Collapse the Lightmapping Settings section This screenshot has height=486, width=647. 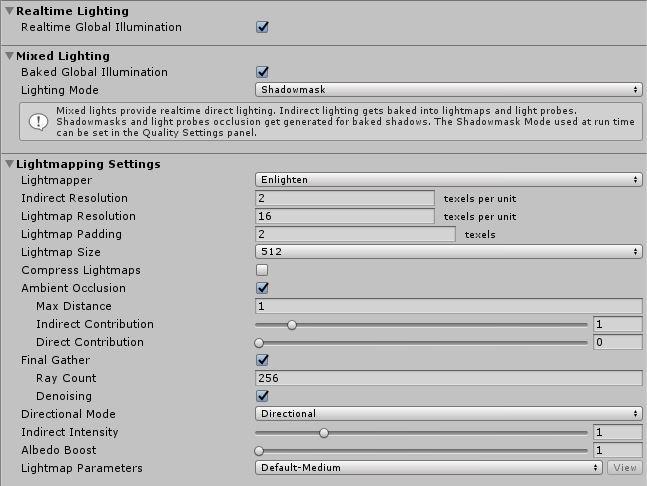[9, 164]
